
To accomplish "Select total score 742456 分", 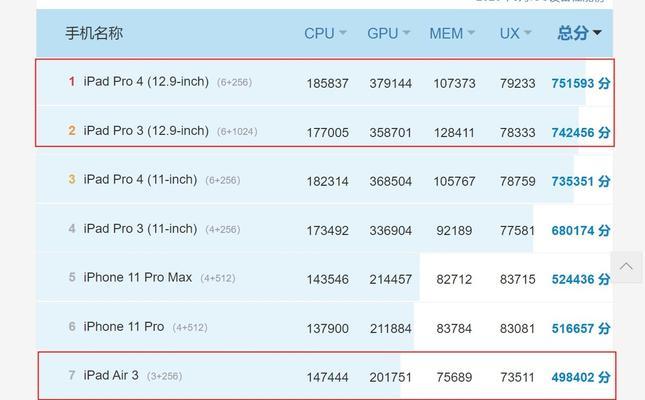I will pyautogui.click(x=581, y=133).
